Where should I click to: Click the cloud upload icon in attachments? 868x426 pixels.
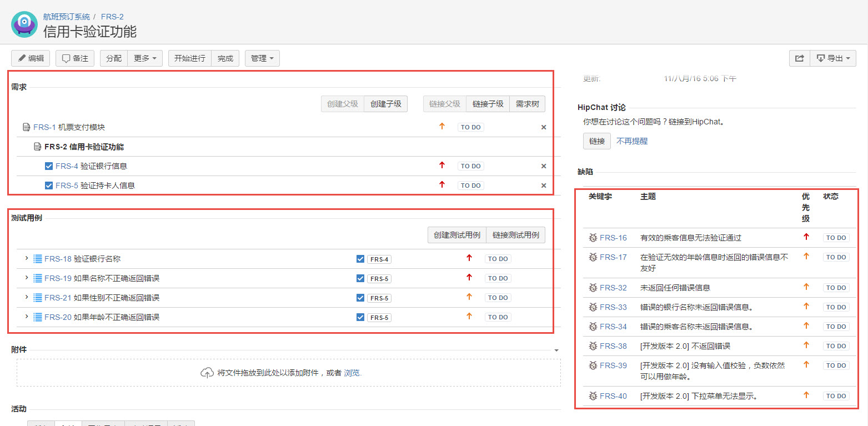pos(207,373)
